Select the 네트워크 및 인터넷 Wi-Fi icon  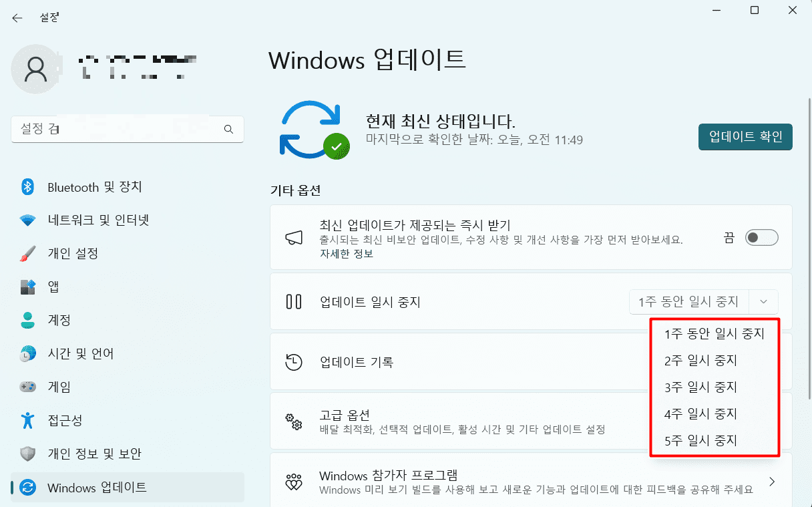click(x=27, y=220)
